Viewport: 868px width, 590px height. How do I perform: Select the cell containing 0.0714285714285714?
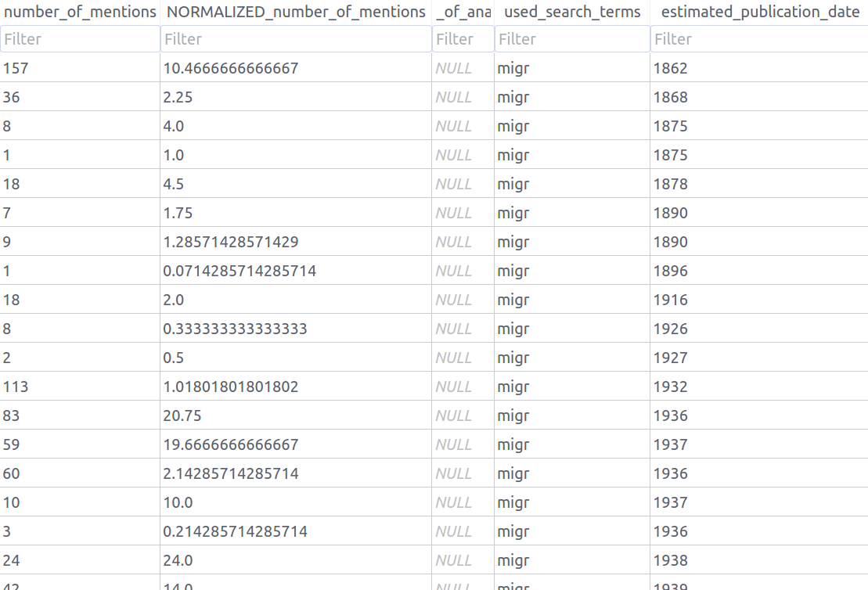[296, 271]
